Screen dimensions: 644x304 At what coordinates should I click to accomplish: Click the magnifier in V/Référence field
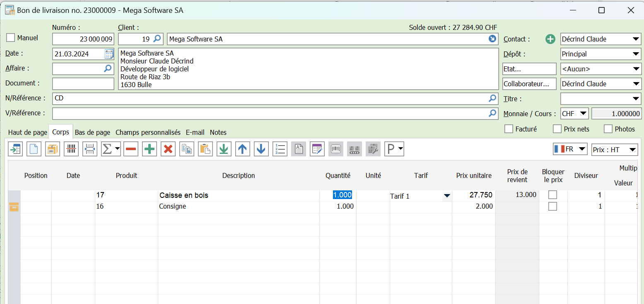pos(492,113)
